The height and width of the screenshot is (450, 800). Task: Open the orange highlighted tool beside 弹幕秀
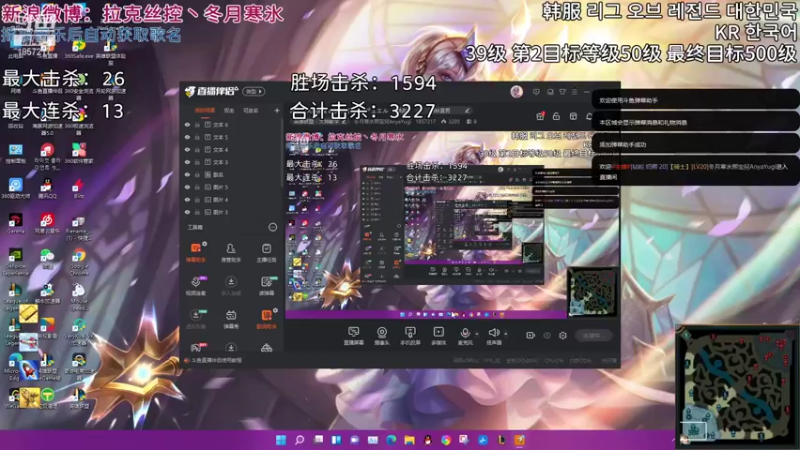coord(266,319)
